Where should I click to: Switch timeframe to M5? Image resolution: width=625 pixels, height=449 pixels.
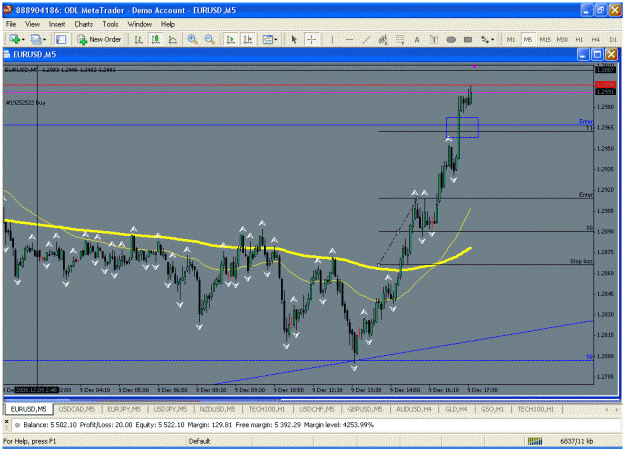528,39
